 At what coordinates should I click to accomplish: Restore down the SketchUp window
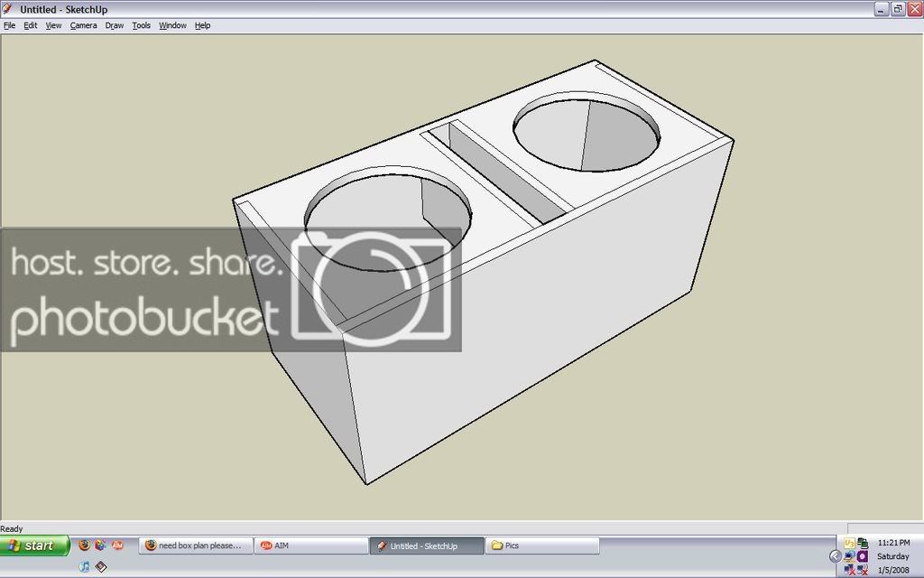click(898, 9)
